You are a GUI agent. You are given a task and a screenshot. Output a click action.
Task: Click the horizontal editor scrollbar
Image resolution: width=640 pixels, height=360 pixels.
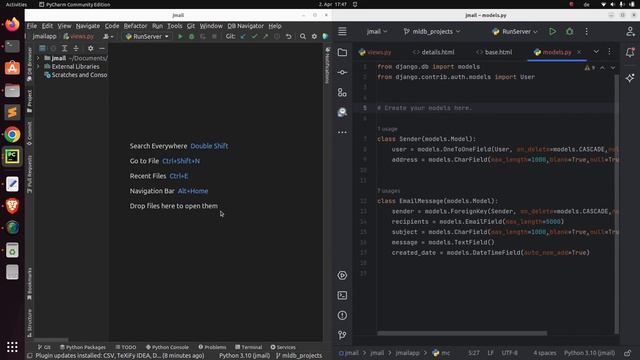[x=462, y=333]
